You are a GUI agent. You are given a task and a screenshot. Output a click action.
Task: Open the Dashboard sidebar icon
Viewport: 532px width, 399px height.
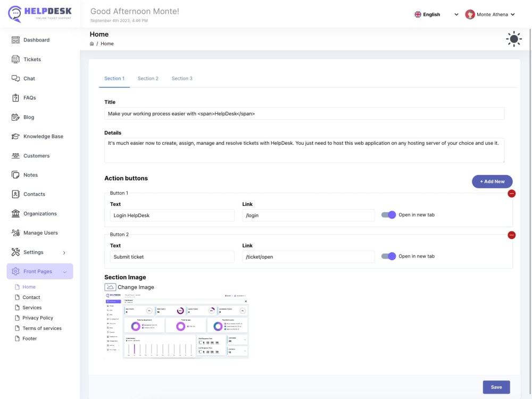(x=15, y=40)
